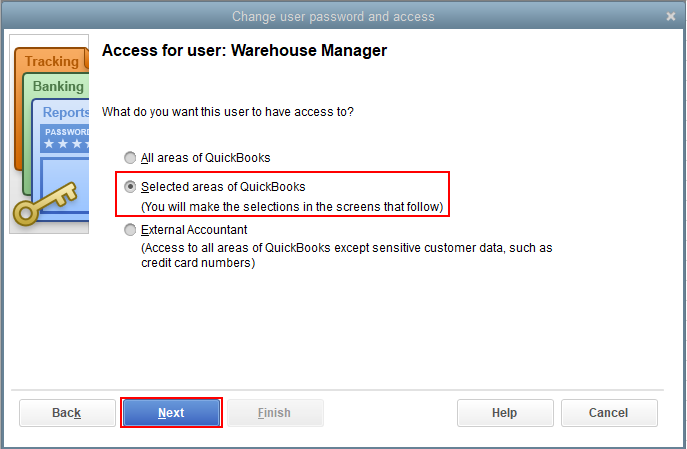Image resolution: width=687 pixels, height=449 pixels.
Task: Click the 'What do you want this user' question
Action: pos(228,112)
